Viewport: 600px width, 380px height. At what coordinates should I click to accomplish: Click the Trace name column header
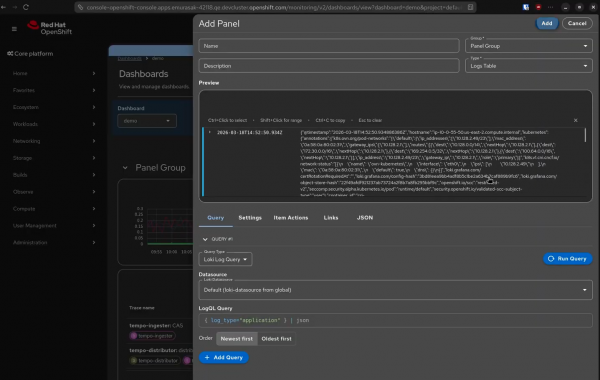[x=142, y=308]
